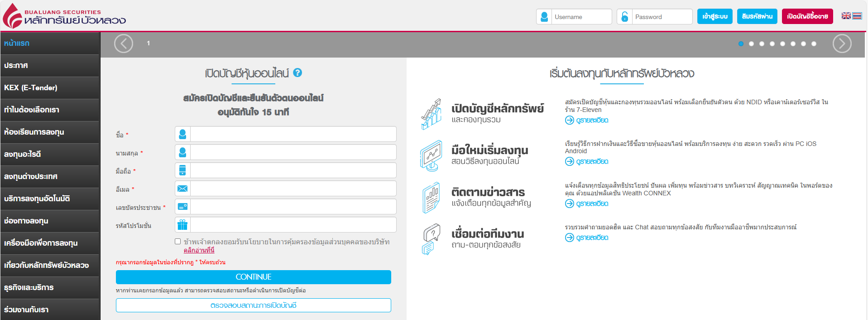The image size is (868, 320).
Task: Click arrow icon under เปิดบัญชีหลักทรัพย์ description
Action: (x=570, y=120)
